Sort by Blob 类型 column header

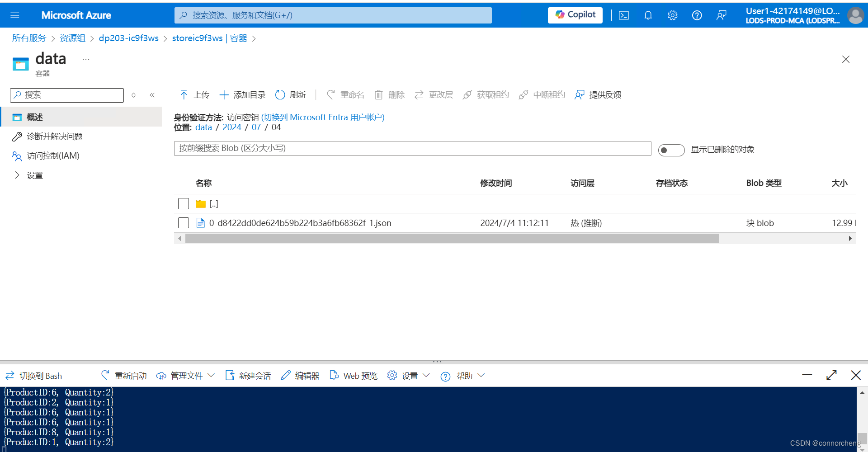(764, 183)
